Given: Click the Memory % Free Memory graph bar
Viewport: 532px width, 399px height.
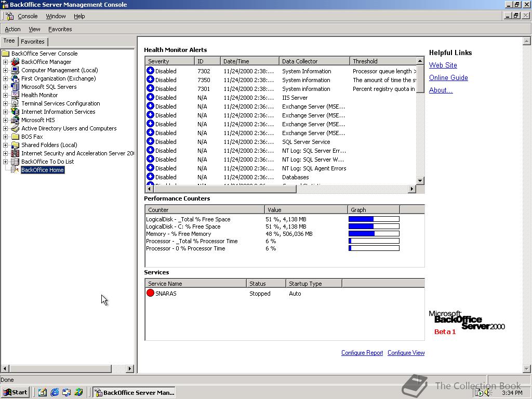Looking at the screenshot, I should coord(374,233).
